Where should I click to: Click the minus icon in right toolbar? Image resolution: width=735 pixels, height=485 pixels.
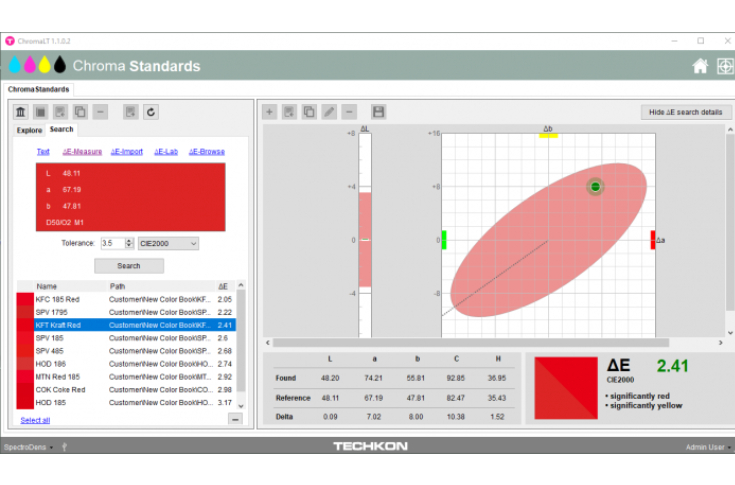click(x=349, y=112)
